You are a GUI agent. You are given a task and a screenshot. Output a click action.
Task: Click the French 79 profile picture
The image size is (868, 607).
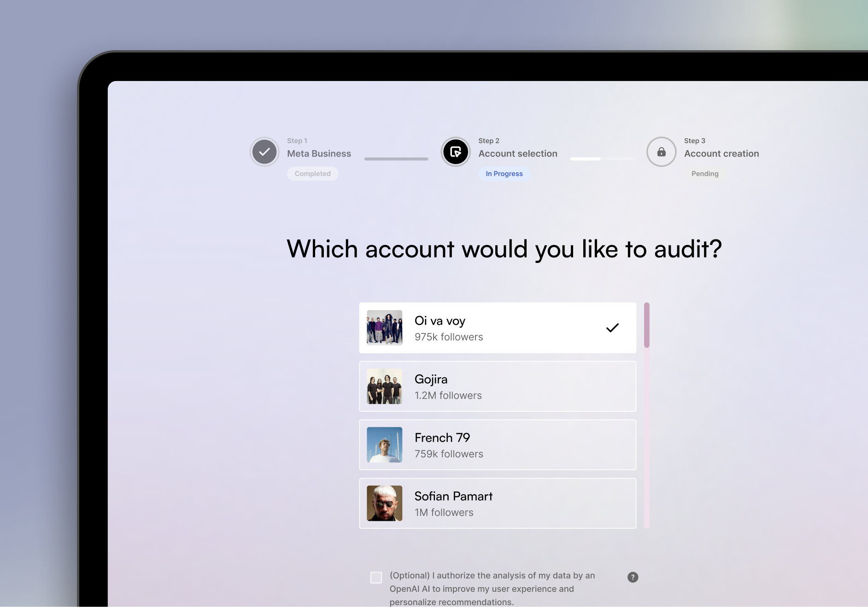tap(384, 445)
